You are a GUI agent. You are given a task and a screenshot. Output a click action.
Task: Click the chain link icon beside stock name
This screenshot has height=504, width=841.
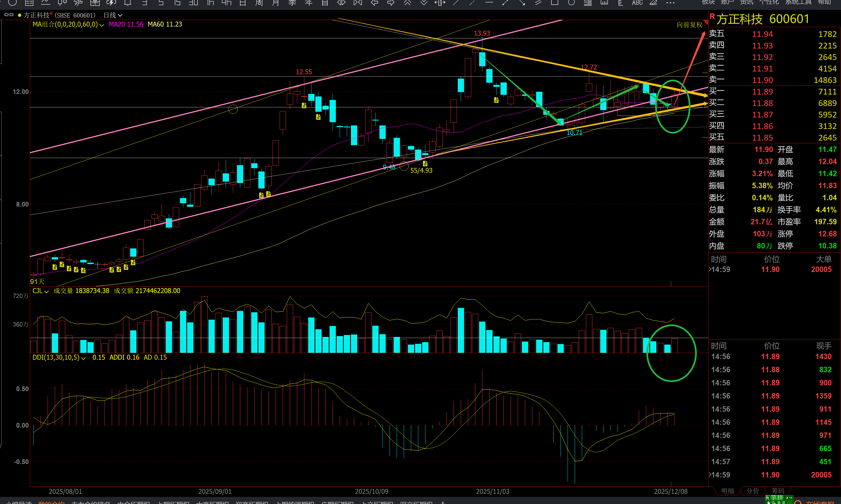click(9, 15)
